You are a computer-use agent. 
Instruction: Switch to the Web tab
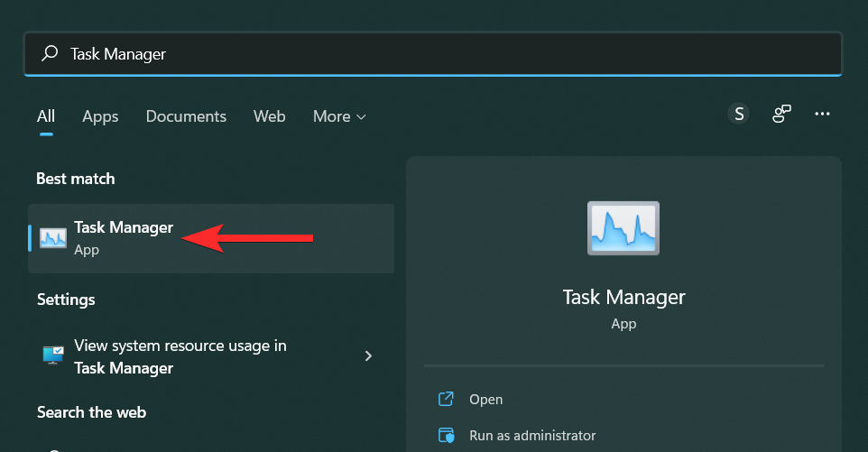pyautogui.click(x=269, y=116)
